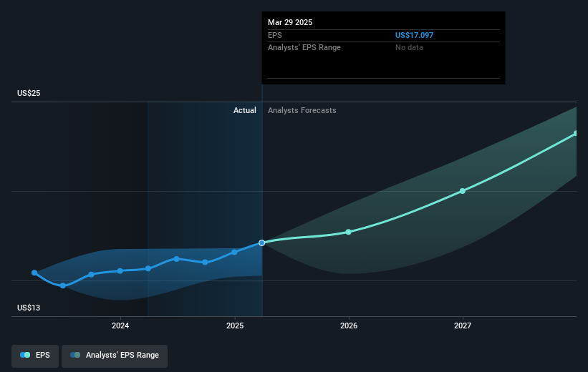Toggle the EPS legend series
Image resolution: width=588 pixels, height=372 pixels.
click(x=35, y=356)
